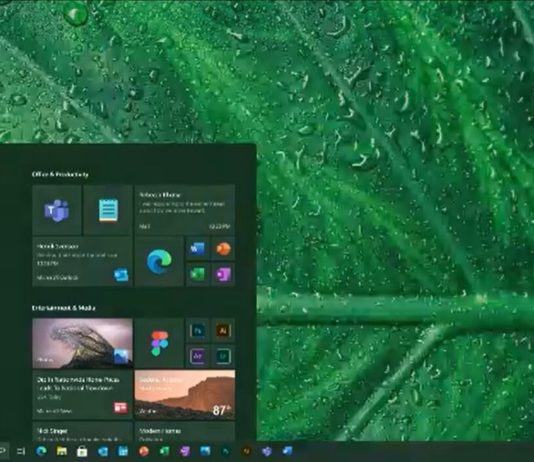Launch Microsoft Edge from the Start tile

[x=159, y=261]
